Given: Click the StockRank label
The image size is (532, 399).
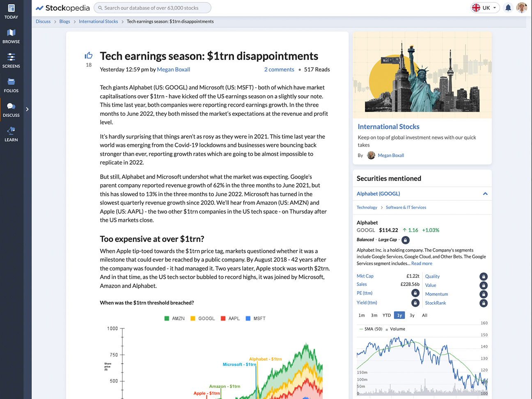Looking at the screenshot, I should click(x=436, y=303).
